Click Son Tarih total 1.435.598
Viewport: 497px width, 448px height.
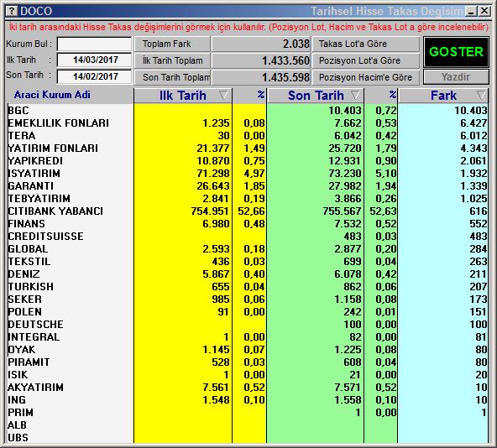[285, 77]
